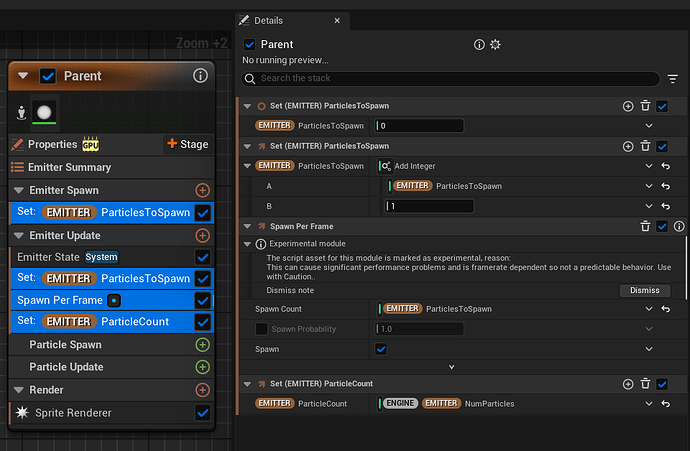Enable the Spawn Probability override checkbox
Viewport: 690px width, 451px height.
point(261,329)
